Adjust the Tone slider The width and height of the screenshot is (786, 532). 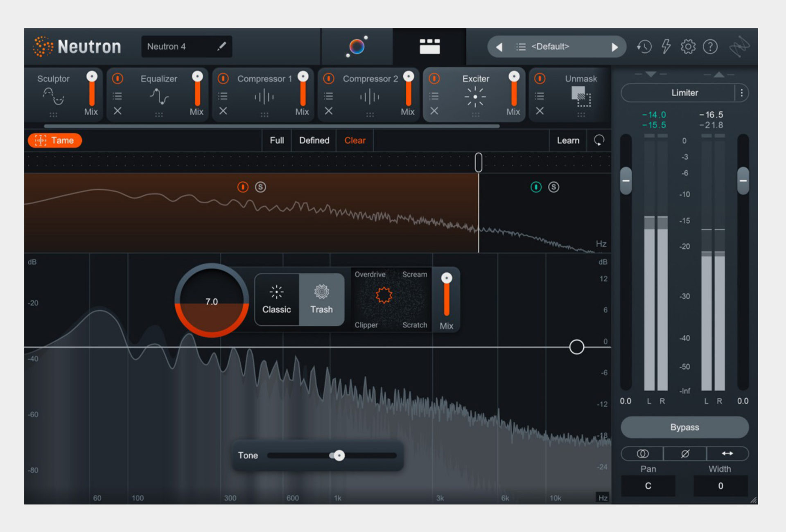[x=339, y=455]
